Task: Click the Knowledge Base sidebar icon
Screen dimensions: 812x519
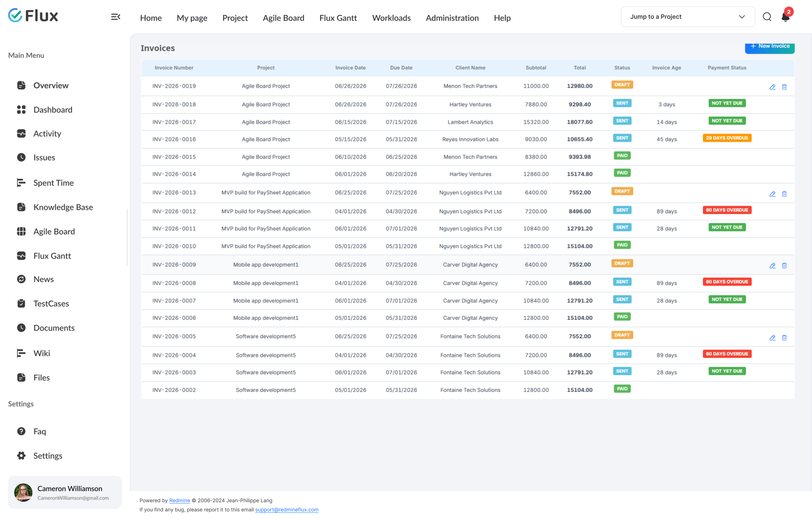Action: click(21, 207)
